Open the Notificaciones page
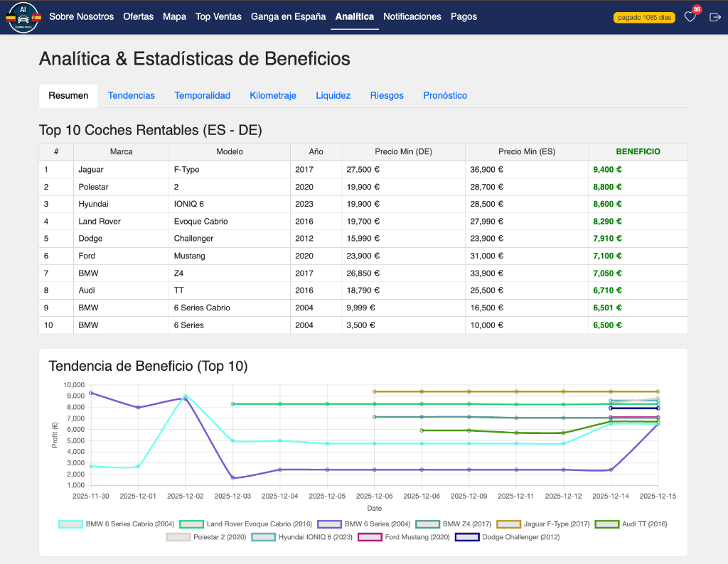Image resolution: width=728 pixels, height=564 pixels. (412, 16)
